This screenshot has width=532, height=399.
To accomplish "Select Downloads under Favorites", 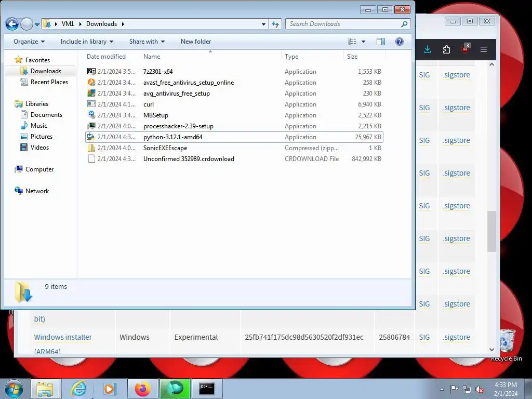I will 46,71.
